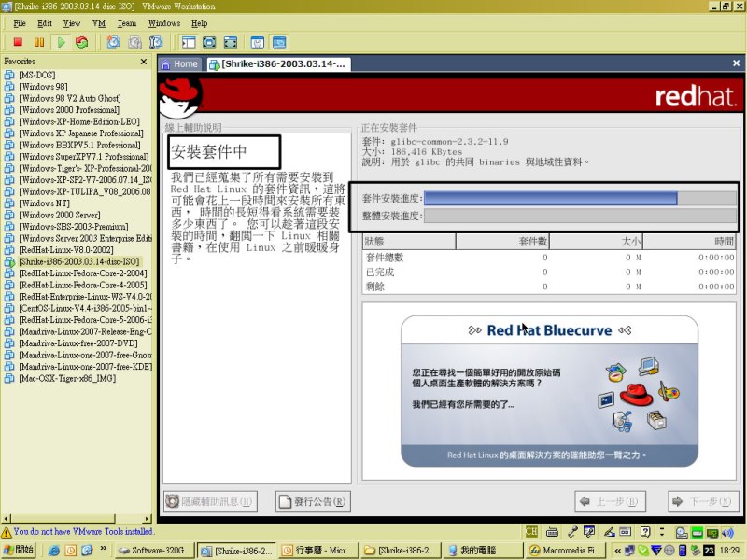The image size is (747, 560).
Task: Click the 下一步(N) next button
Action: coord(703,501)
